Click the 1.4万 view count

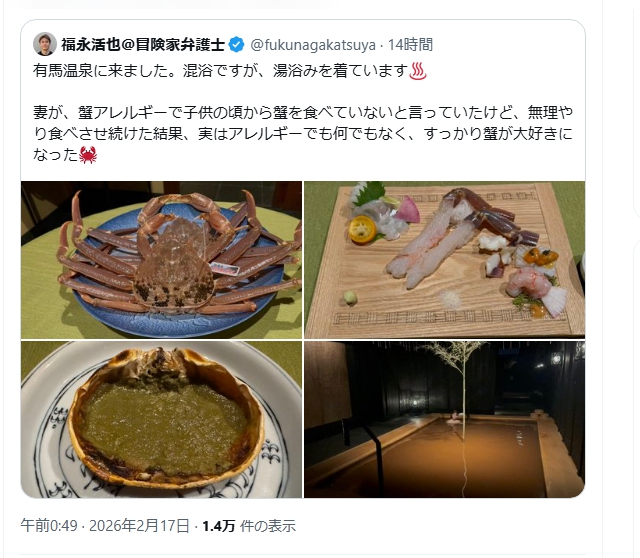(x=219, y=526)
